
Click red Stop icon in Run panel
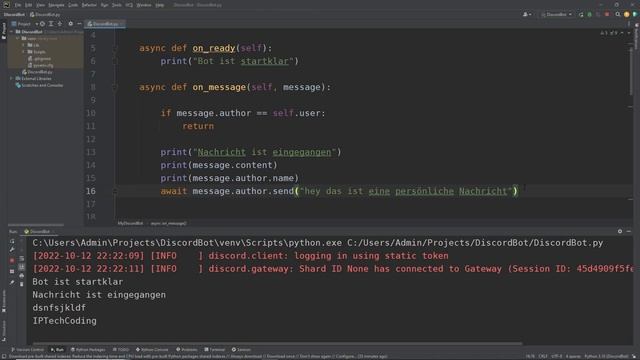[12, 260]
